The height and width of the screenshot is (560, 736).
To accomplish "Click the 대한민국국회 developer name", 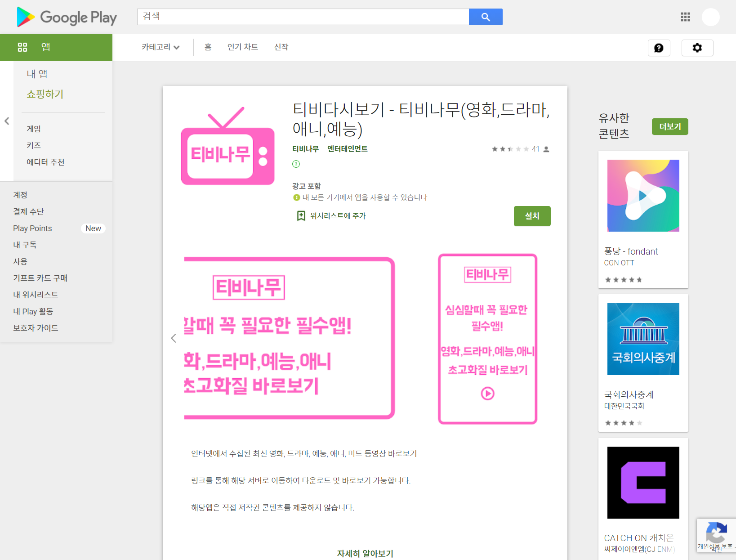I will click(x=624, y=406).
